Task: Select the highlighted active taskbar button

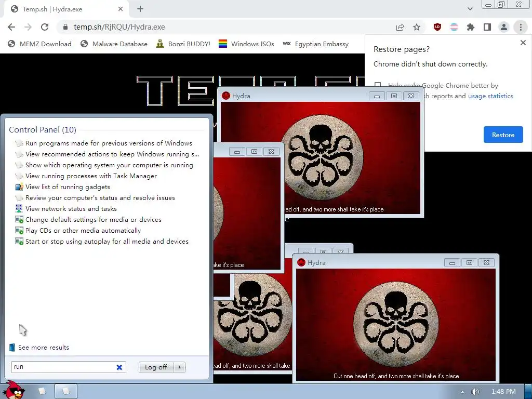Action: [x=66, y=391]
